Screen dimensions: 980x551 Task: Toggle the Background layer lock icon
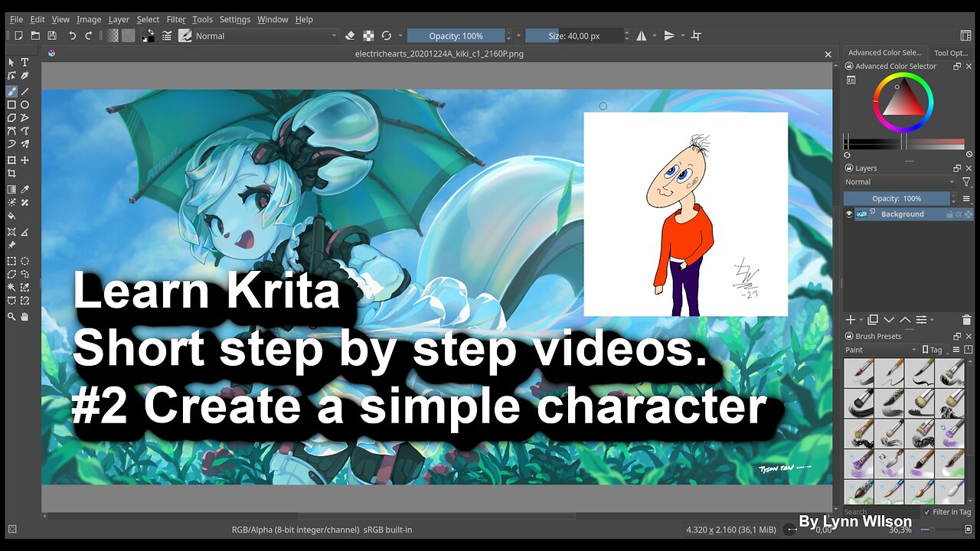(x=949, y=214)
